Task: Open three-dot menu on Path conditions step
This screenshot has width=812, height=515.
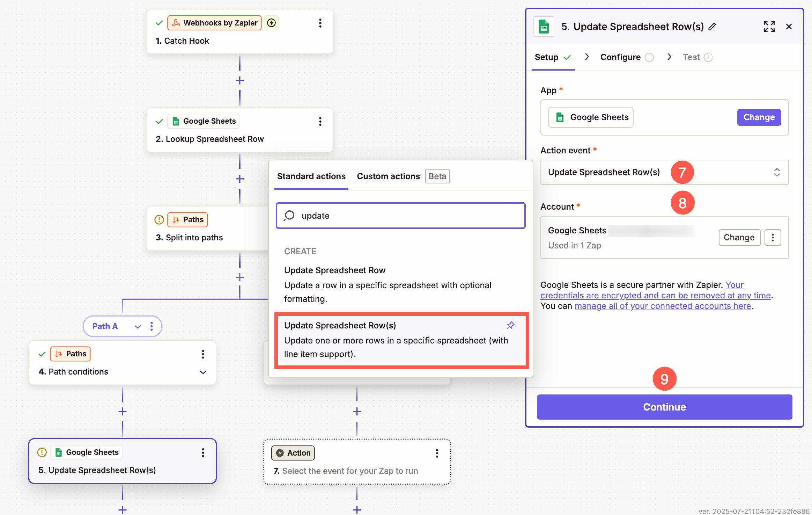Action: tap(203, 354)
